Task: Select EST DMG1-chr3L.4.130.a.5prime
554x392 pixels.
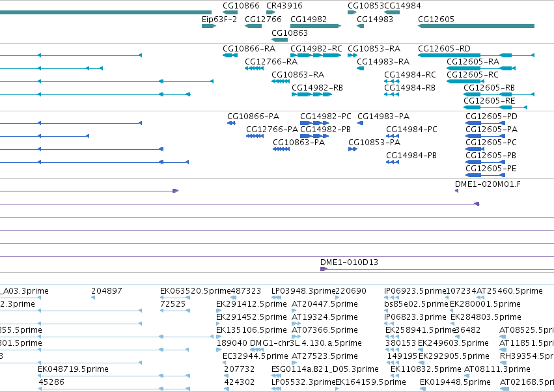Action: [305, 344]
